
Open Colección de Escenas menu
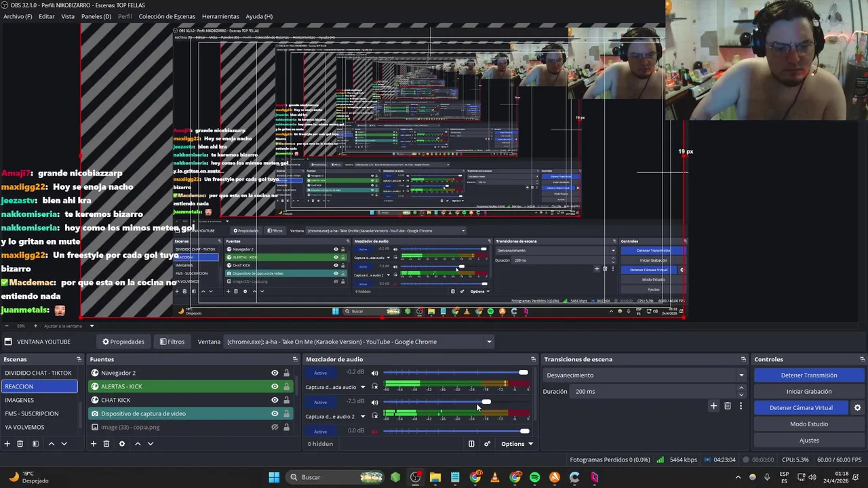coord(167,16)
